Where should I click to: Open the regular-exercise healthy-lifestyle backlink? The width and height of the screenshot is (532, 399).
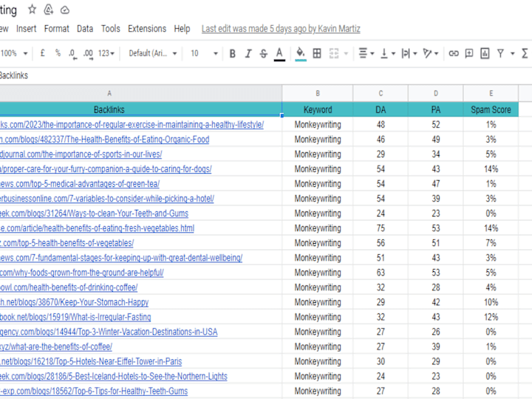(132, 125)
